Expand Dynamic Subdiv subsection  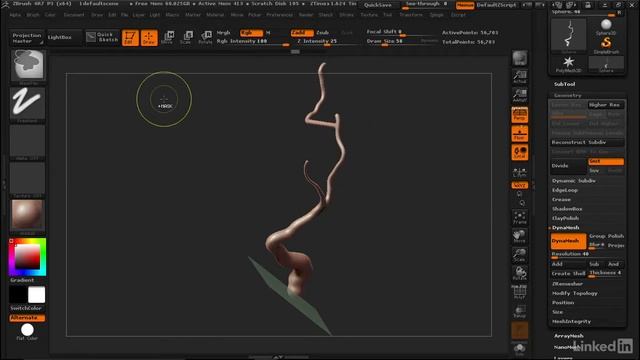pyautogui.click(x=573, y=181)
